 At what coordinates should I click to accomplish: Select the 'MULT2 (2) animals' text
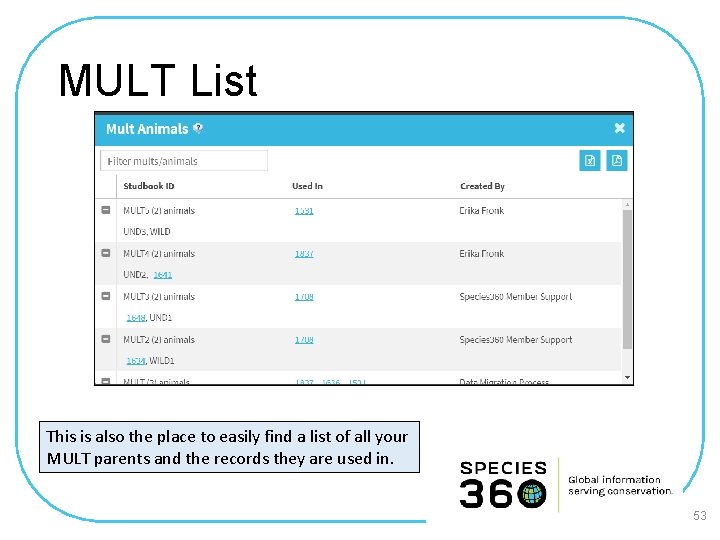(159, 340)
